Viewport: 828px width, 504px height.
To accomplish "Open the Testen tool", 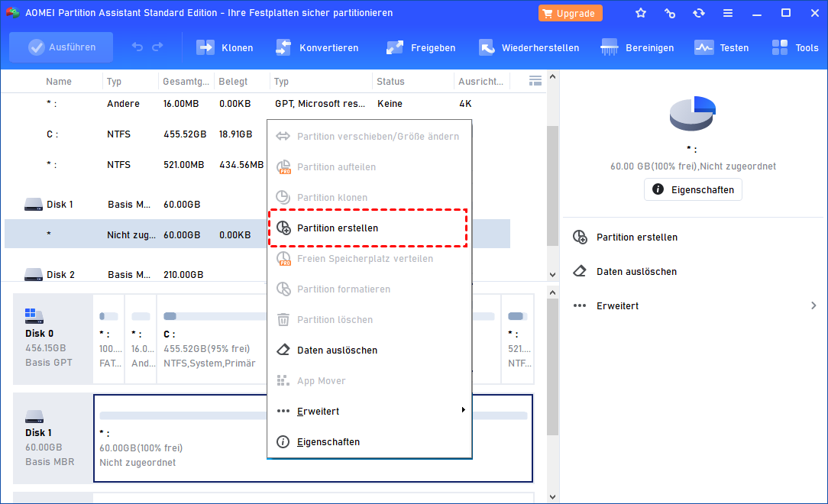I will point(721,47).
